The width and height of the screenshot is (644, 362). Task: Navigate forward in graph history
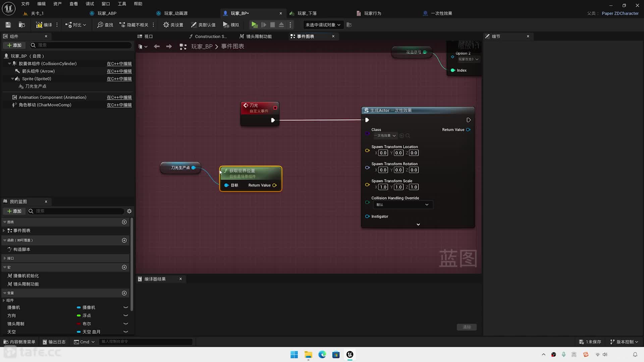click(x=169, y=47)
